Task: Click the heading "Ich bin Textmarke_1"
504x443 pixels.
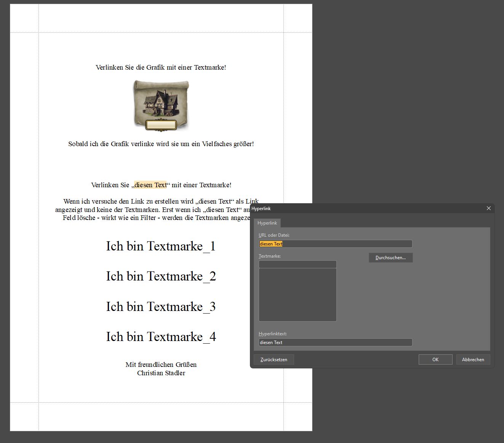Action: [x=161, y=246]
